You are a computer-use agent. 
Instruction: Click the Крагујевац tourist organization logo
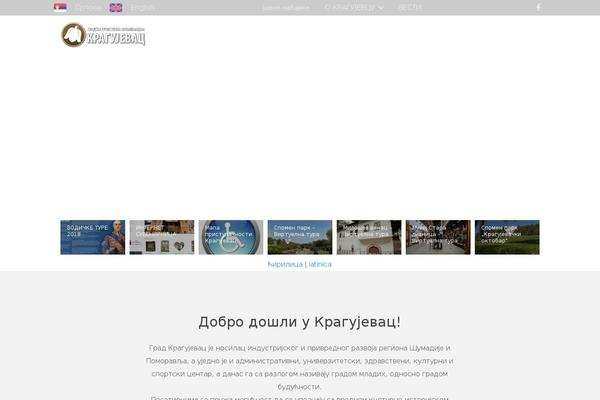pyautogui.click(x=103, y=35)
